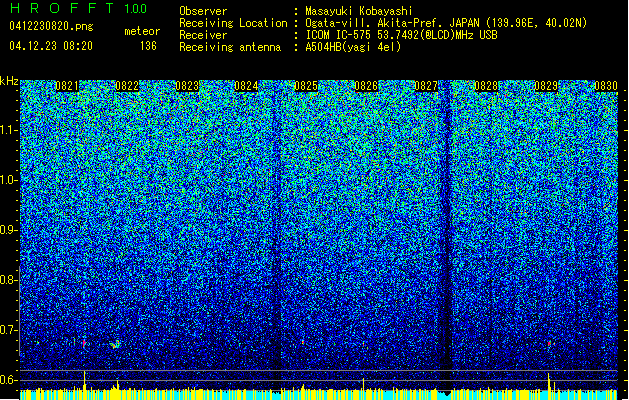Click the 0823 time marker
Screen dimensions: 629x400
(187, 86)
